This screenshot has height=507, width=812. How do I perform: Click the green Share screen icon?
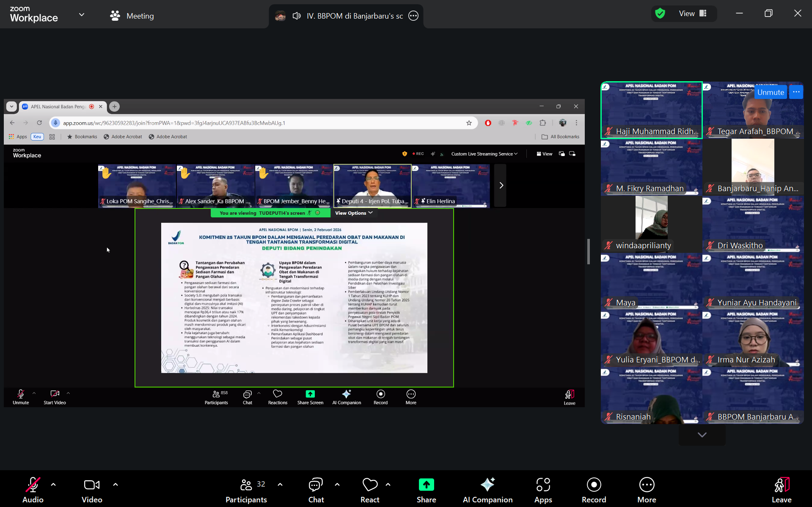(426, 485)
